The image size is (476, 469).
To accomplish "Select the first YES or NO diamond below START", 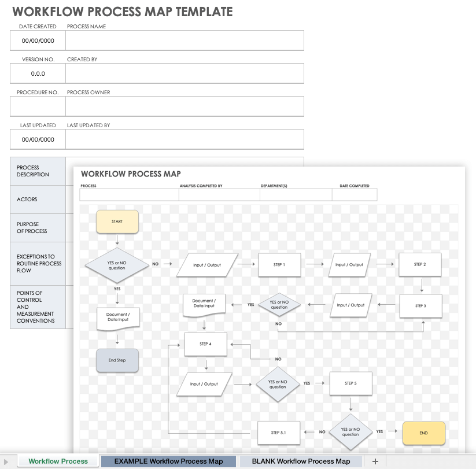I will click(117, 265).
